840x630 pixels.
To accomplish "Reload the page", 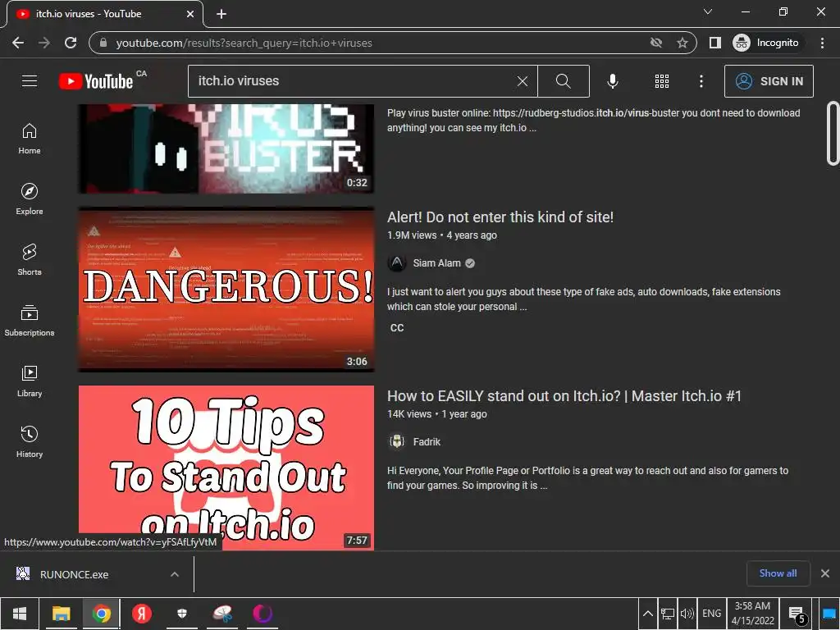I will pyautogui.click(x=71, y=43).
